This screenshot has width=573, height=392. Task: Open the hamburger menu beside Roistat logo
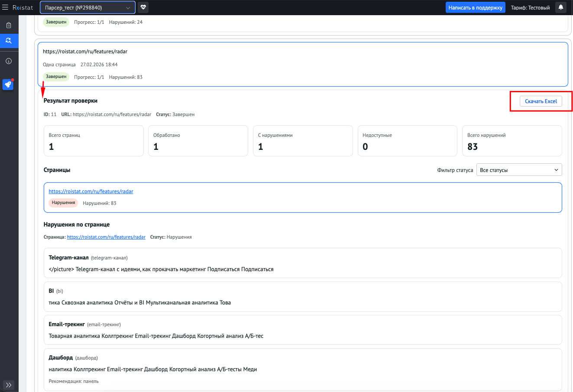point(5,7)
